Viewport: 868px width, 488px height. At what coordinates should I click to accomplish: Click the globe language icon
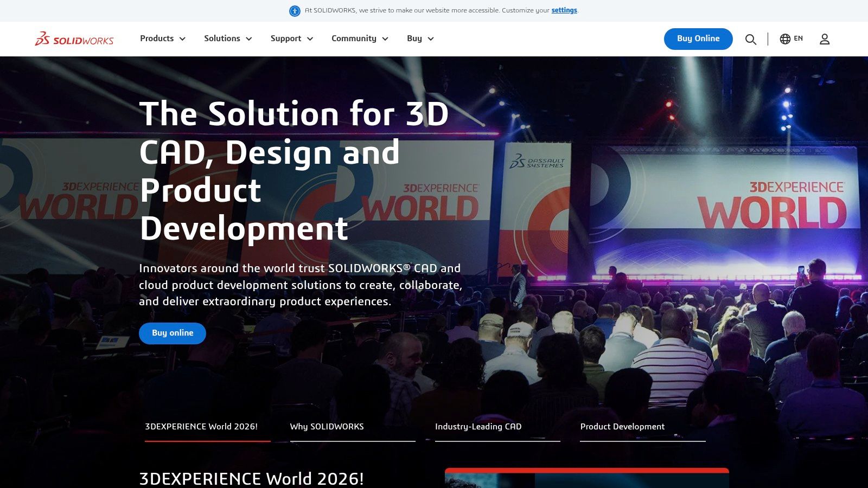pyautogui.click(x=785, y=38)
